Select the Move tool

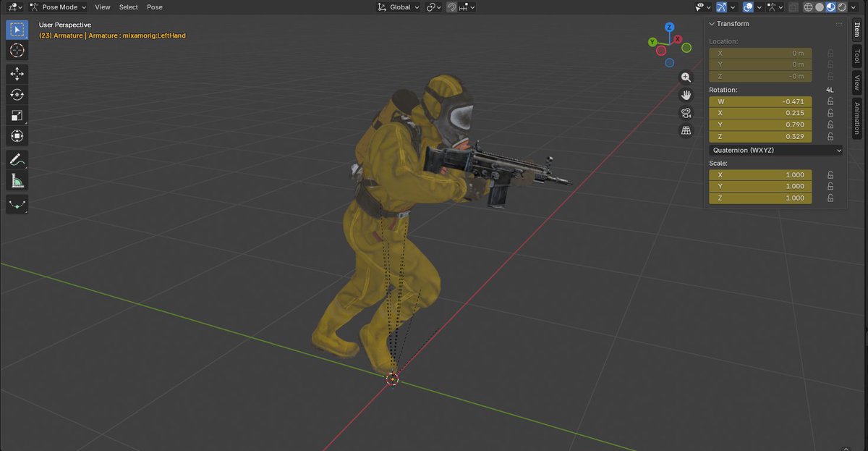pyautogui.click(x=17, y=74)
